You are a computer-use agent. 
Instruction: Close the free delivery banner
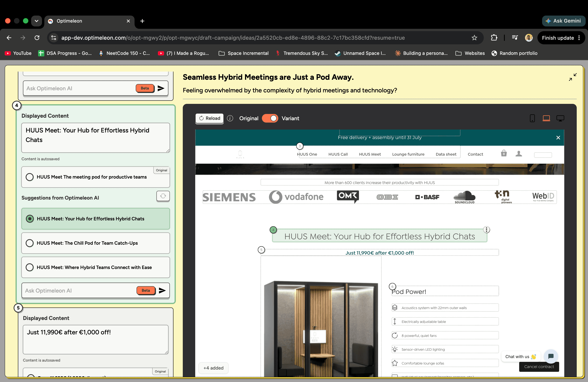[x=558, y=138]
